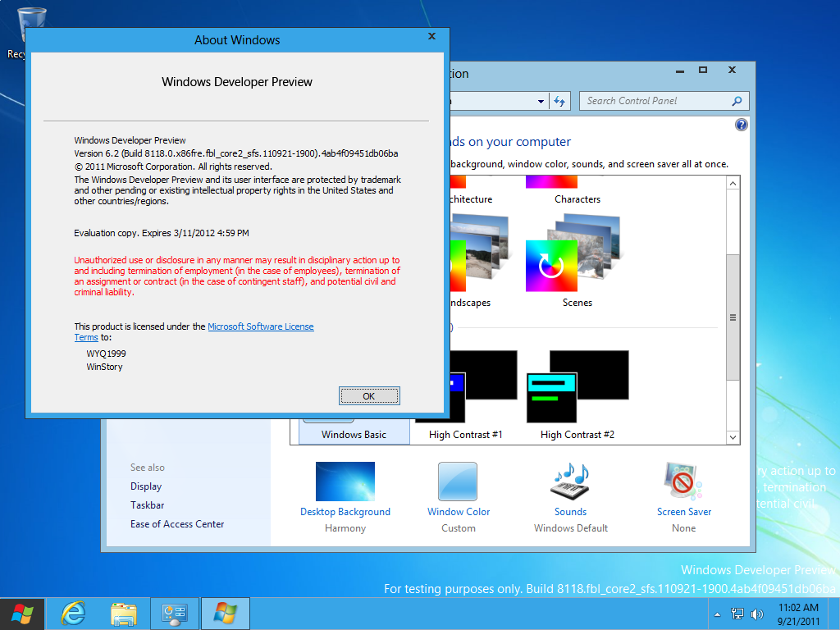Click the refresh arrows button in address bar

559,101
